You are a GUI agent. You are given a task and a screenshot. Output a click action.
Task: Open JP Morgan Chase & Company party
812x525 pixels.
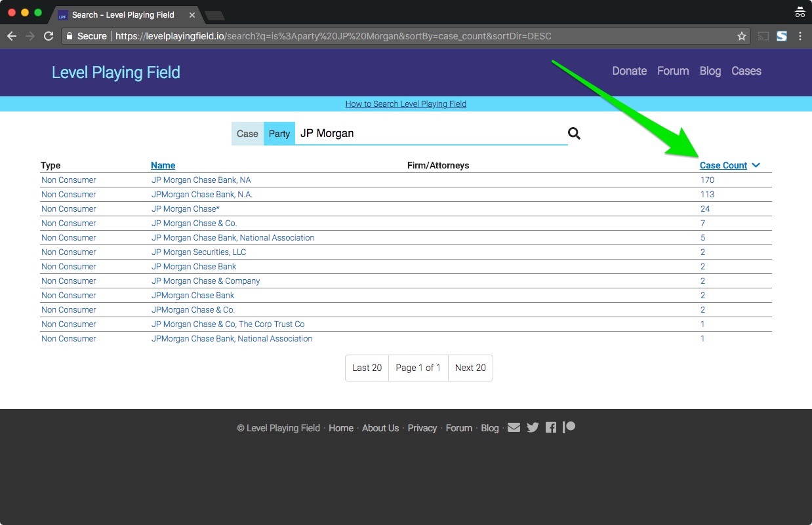pos(206,281)
